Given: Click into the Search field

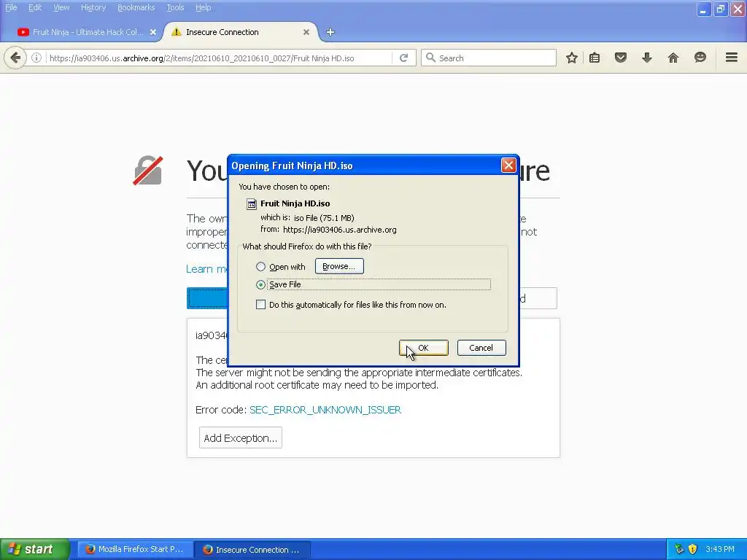Looking at the screenshot, I should coord(489,58).
